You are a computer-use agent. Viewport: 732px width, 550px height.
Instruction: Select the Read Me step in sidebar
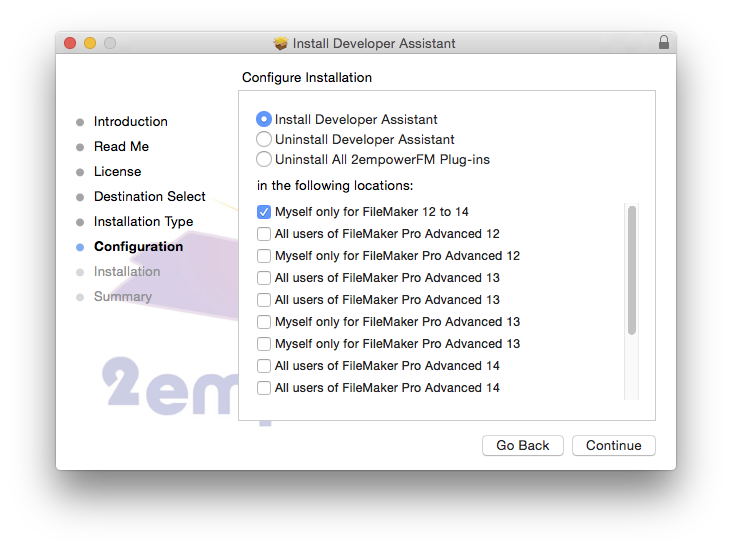click(121, 147)
